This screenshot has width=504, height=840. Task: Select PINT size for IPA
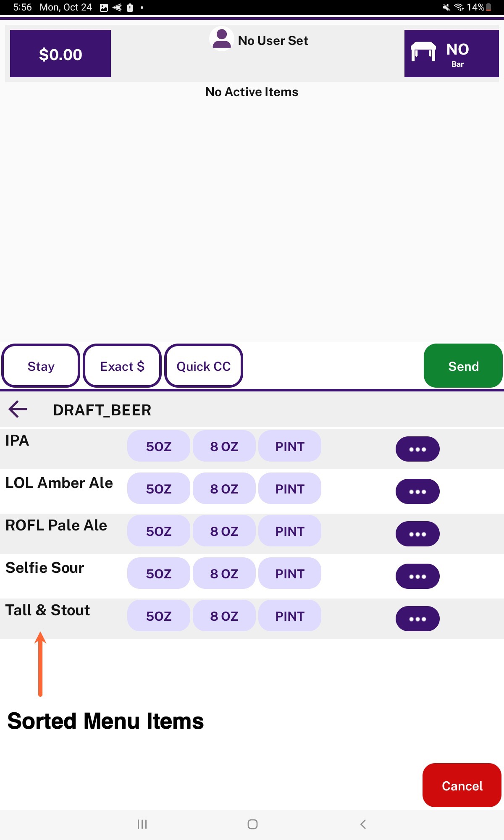(x=289, y=446)
